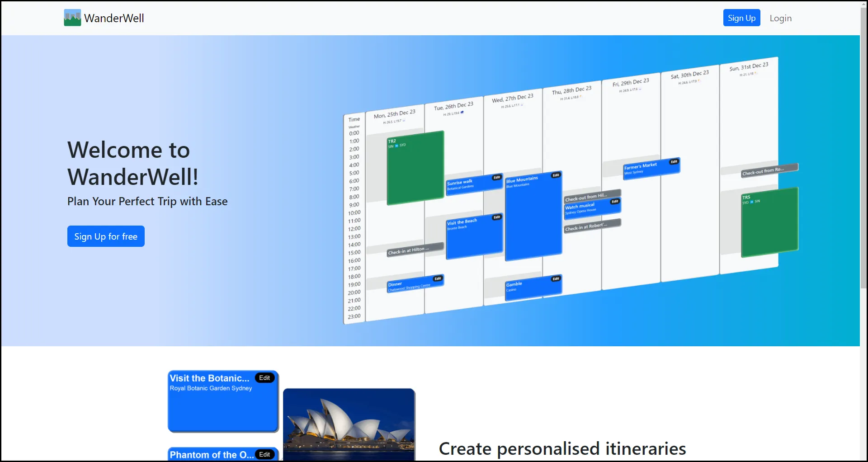
Task: Click the Blue Mountains event block
Action: (533, 216)
